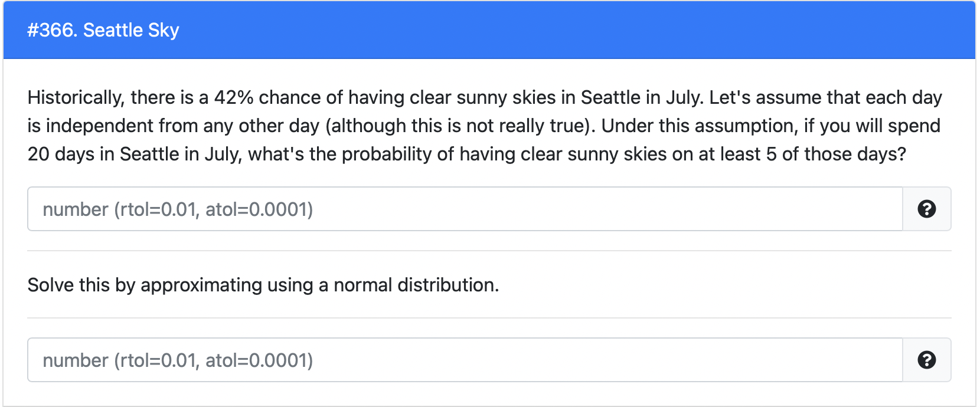Select the dark help badge after the first number field
The width and height of the screenshot is (980, 407).
click(x=926, y=209)
